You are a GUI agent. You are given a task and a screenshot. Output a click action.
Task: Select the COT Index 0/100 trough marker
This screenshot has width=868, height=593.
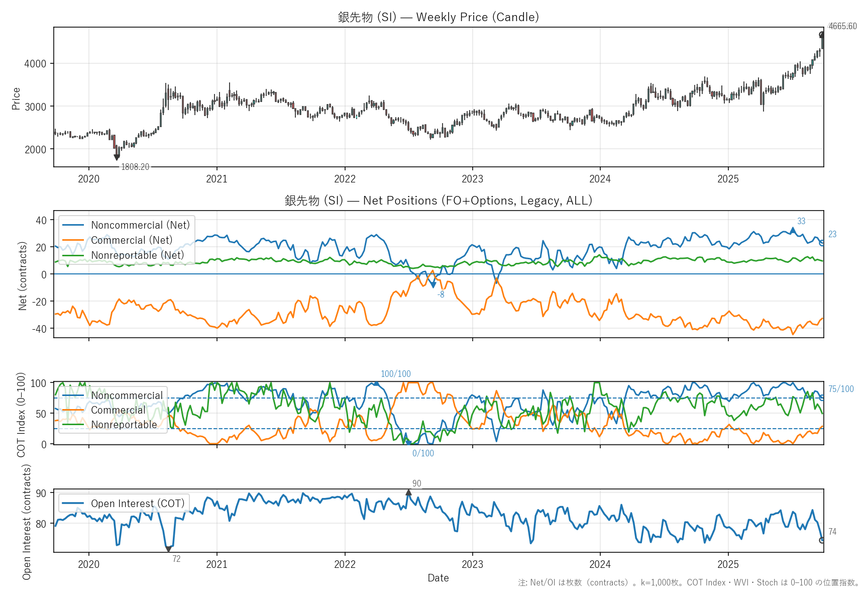(x=408, y=443)
